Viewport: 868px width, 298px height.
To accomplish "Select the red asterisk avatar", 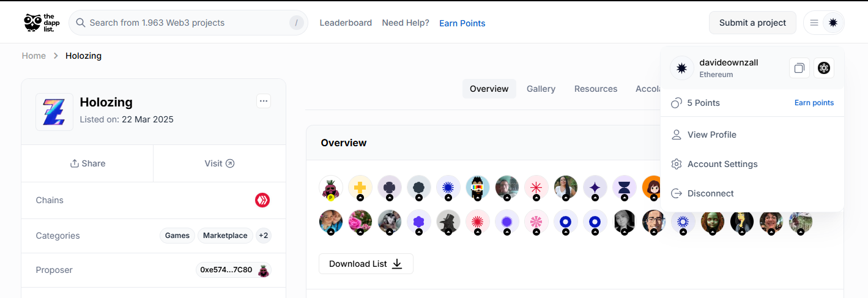I will [x=536, y=187].
